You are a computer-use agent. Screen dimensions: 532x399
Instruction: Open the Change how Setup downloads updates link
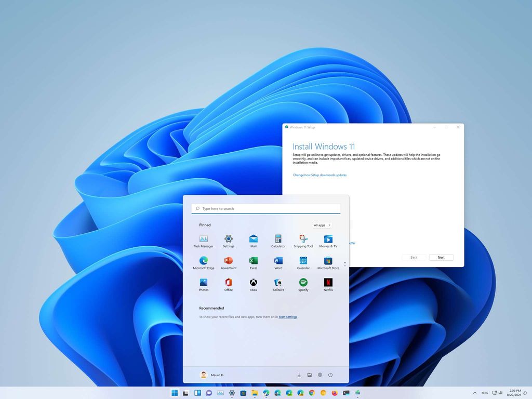(x=320, y=175)
